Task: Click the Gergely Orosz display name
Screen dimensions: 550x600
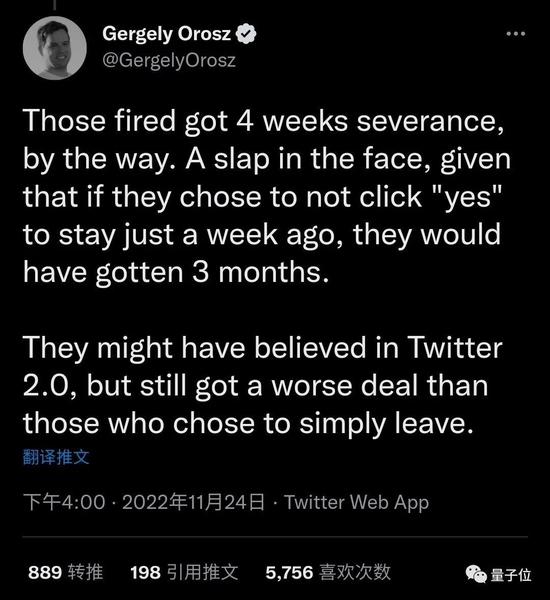Action: pyautogui.click(x=166, y=34)
